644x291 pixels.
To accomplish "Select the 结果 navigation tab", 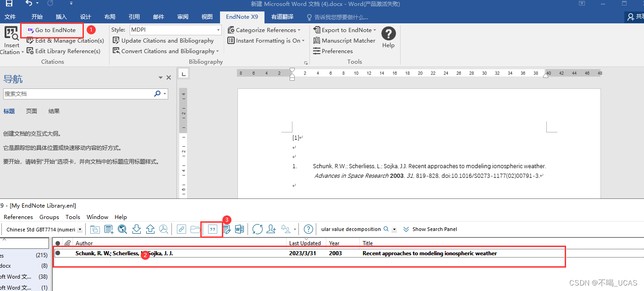I will (54, 111).
